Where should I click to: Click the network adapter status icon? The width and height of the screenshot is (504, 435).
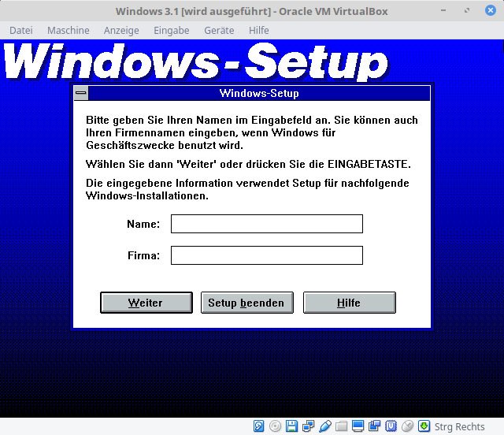tap(308, 426)
